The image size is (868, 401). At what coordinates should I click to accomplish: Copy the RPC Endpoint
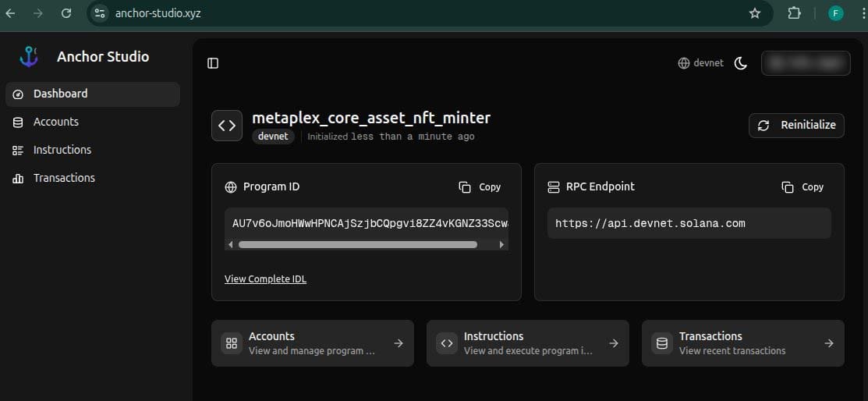pyautogui.click(x=802, y=187)
